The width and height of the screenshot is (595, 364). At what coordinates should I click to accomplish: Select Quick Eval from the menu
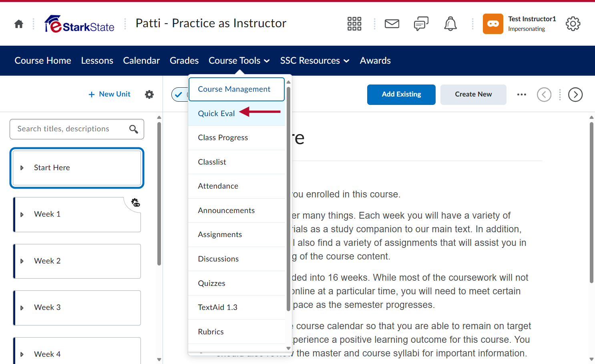click(x=237, y=114)
